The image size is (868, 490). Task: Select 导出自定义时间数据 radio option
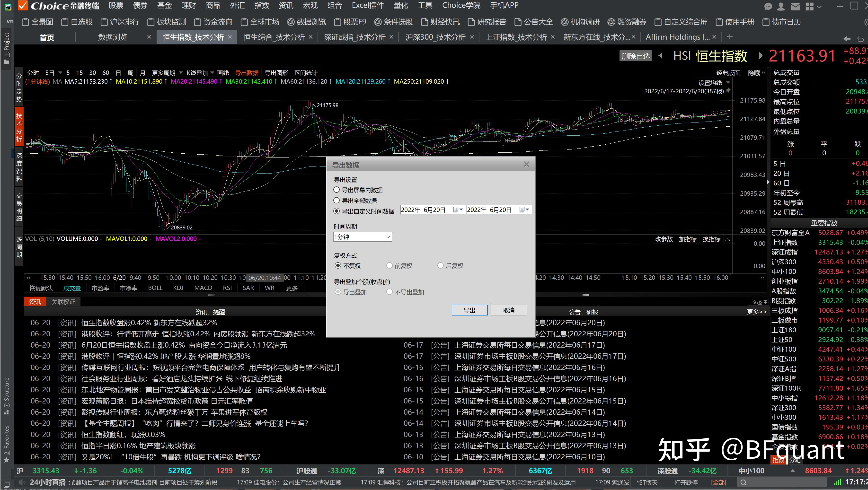click(364, 211)
